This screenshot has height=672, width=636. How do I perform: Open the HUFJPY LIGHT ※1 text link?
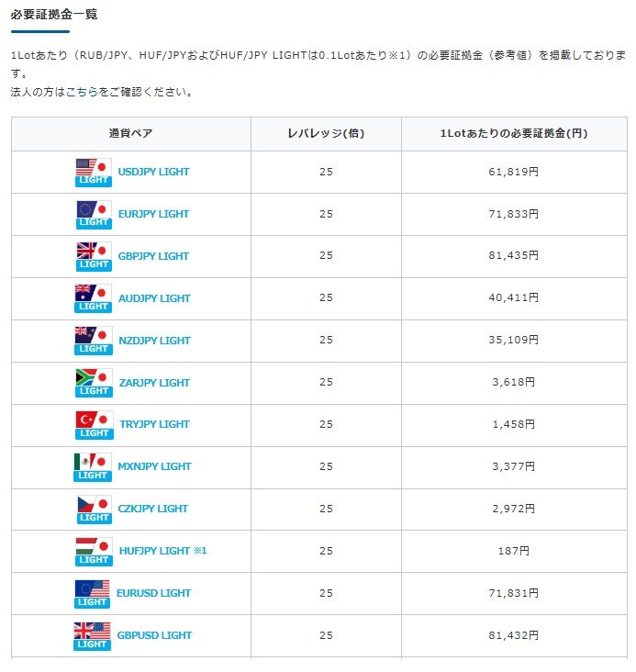click(162, 551)
